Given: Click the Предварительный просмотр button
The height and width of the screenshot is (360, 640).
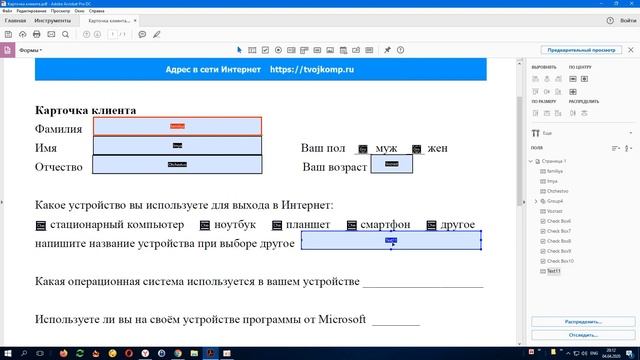Looking at the screenshot, I should click(581, 50).
